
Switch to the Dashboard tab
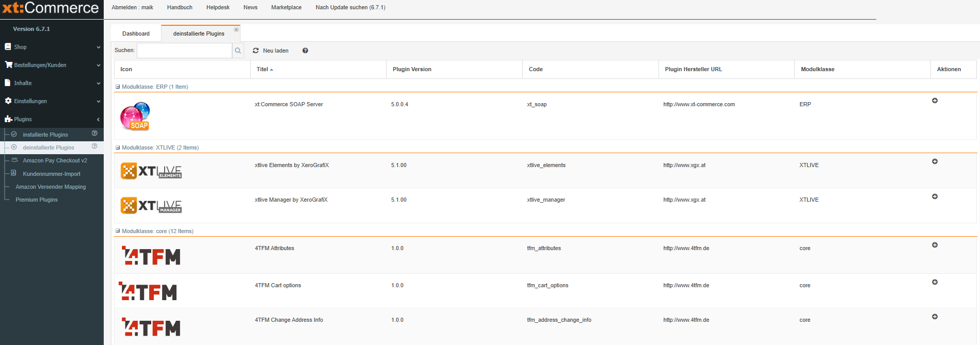pyautogui.click(x=136, y=34)
